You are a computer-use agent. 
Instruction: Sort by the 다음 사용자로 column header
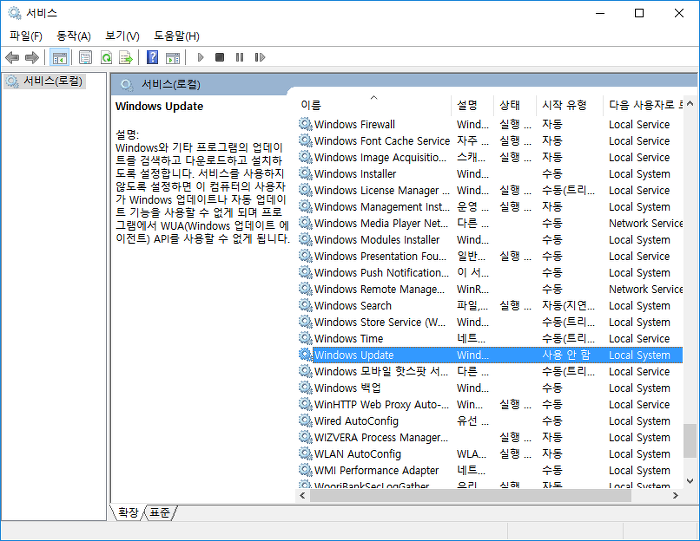644,105
